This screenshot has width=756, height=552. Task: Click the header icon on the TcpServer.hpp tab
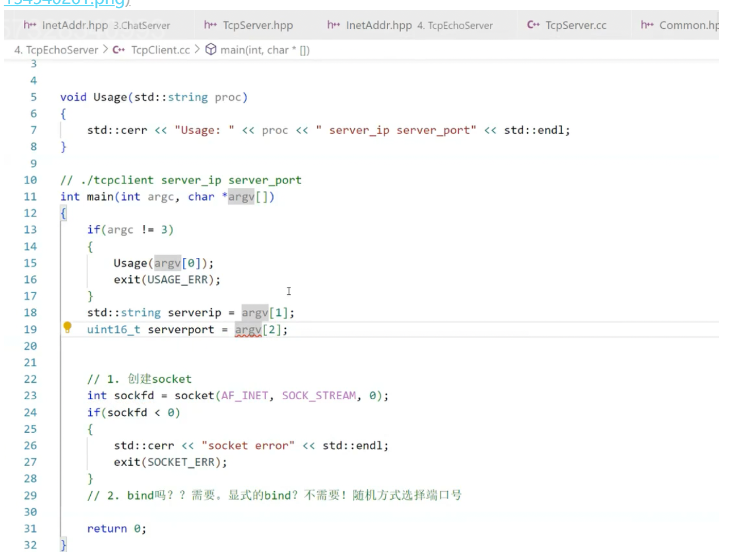click(x=211, y=25)
